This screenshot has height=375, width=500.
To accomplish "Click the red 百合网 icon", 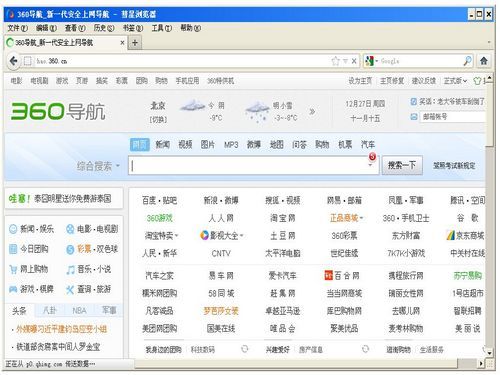I will pos(328,275).
